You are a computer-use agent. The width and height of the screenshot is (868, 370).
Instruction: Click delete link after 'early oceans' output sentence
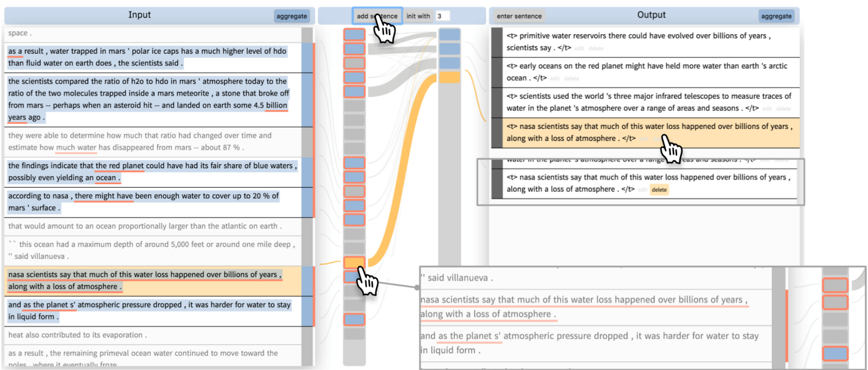(571, 79)
